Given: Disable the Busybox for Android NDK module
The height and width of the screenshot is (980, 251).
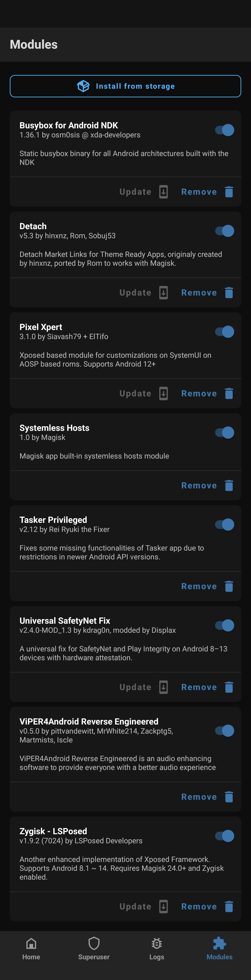Looking at the screenshot, I should [225, 130].
